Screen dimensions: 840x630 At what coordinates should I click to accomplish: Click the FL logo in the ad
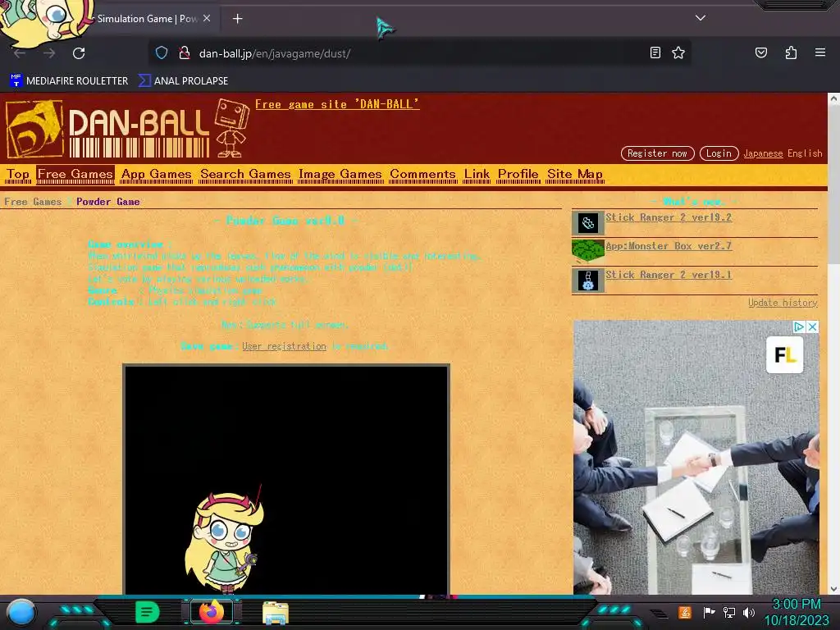[785, 354]
